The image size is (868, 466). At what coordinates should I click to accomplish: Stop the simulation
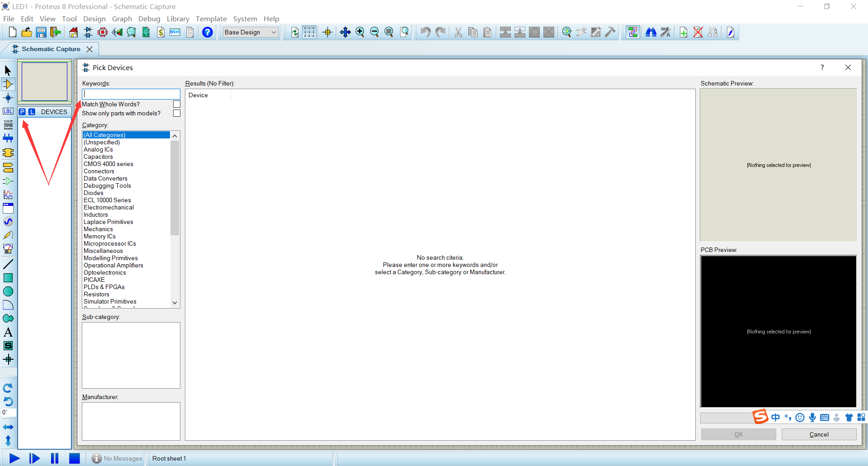(75, 458)
